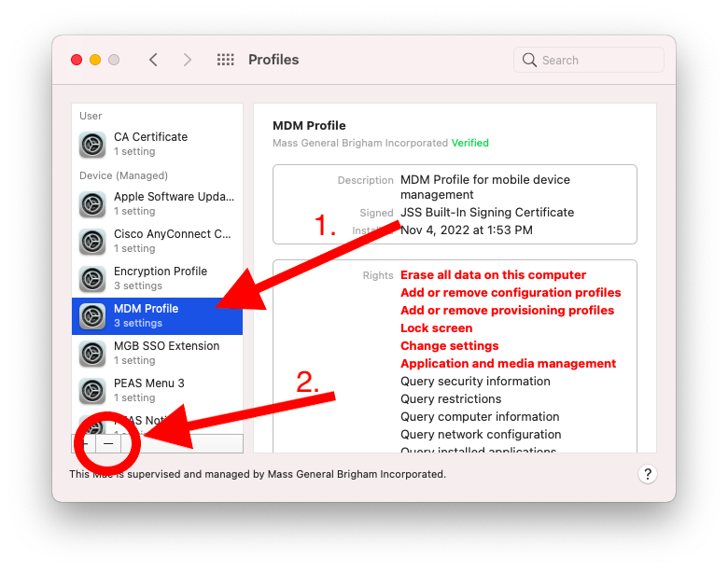Click the Lock screen right
Screen dimensions: 728x571
pos(437,327)
